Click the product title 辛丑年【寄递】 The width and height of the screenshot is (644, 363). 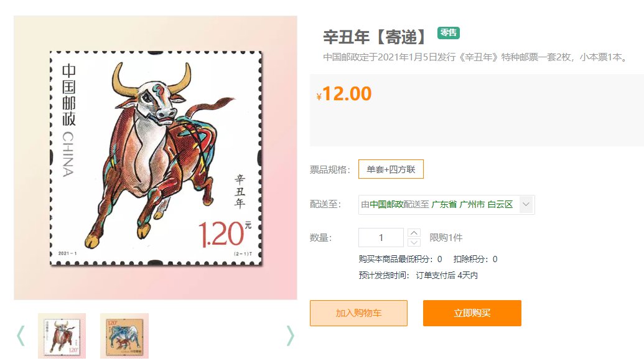click(x=376, y=37)
